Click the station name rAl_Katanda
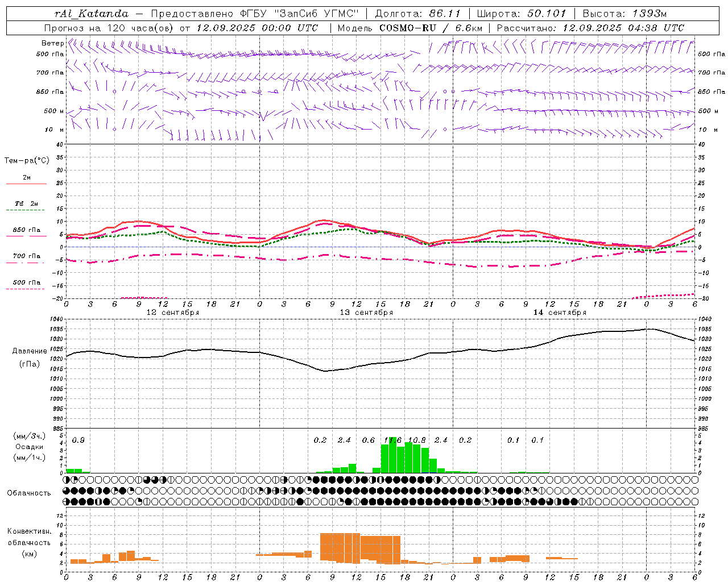The width and height of the screenshot is (728, 582). pyautogui.click(x=92, y=14)
